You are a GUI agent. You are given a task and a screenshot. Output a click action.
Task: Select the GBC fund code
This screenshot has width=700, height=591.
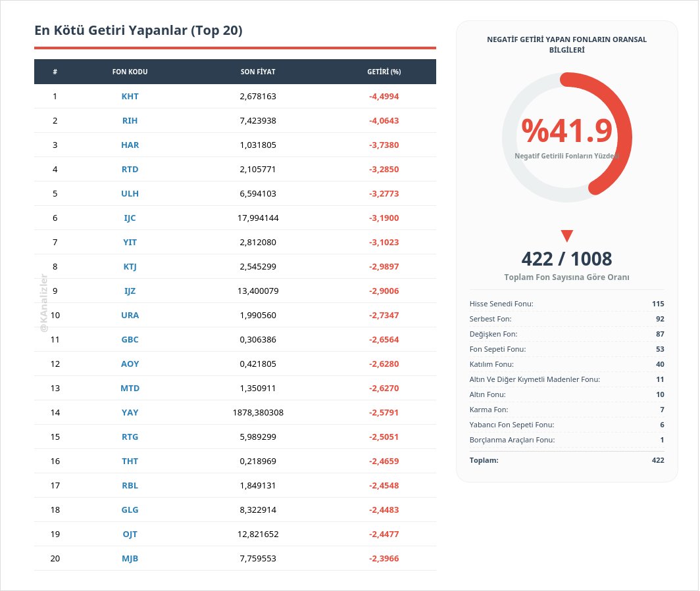pos(130,339)
